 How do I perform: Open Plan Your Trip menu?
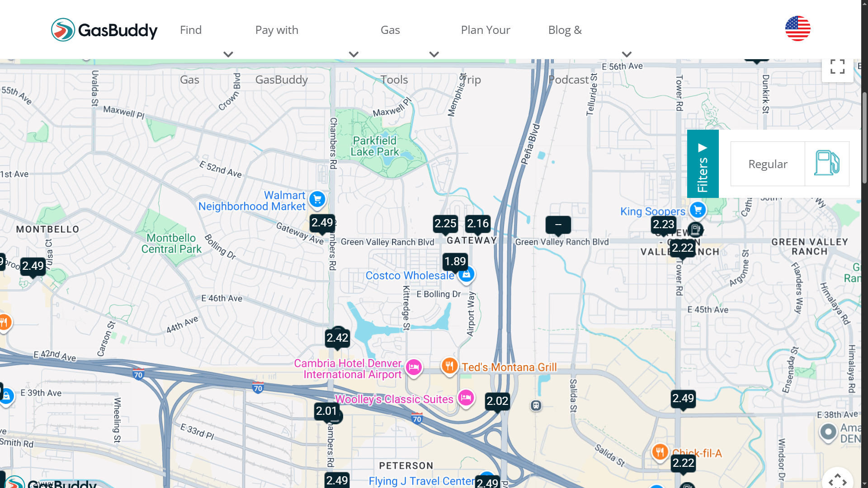pos(486,30)
